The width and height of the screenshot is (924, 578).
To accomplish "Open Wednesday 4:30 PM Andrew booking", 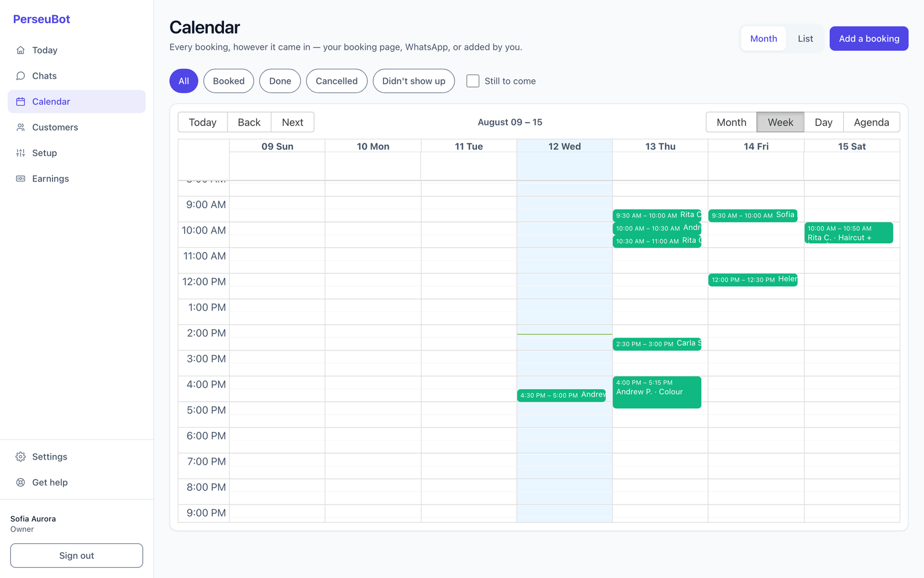I will click(561, 395).
